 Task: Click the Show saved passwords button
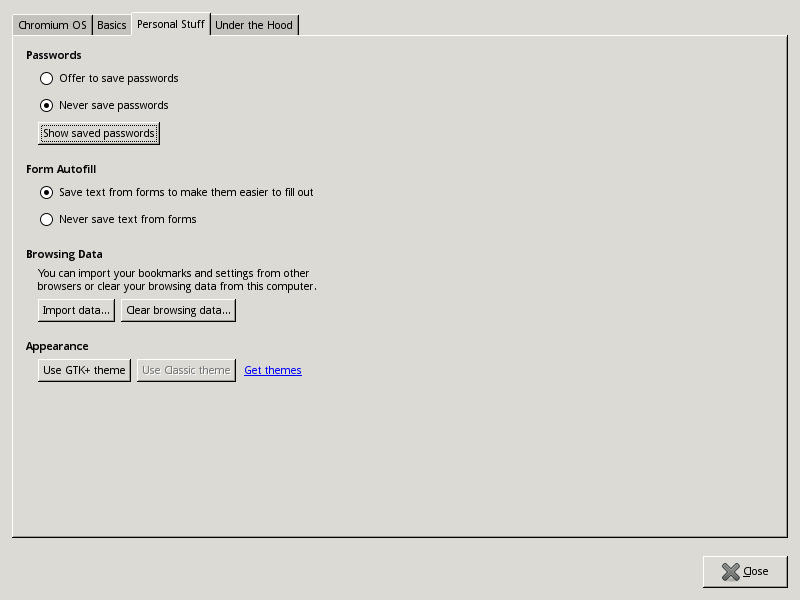tap(98, 133)
